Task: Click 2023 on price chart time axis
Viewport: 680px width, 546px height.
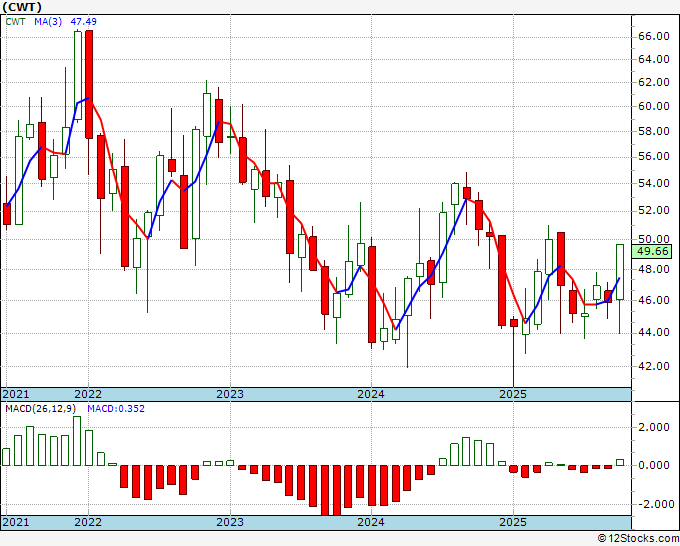Action: (230, 394)
